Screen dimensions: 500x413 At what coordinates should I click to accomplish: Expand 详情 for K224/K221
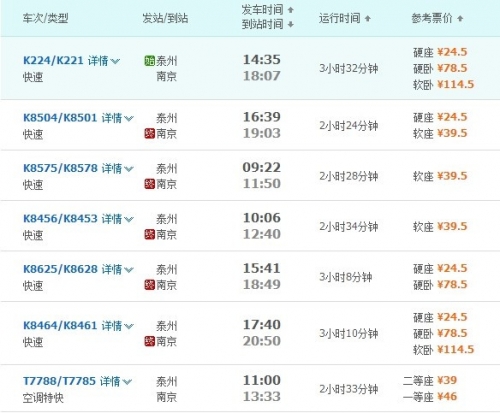[x=104, y=61]
